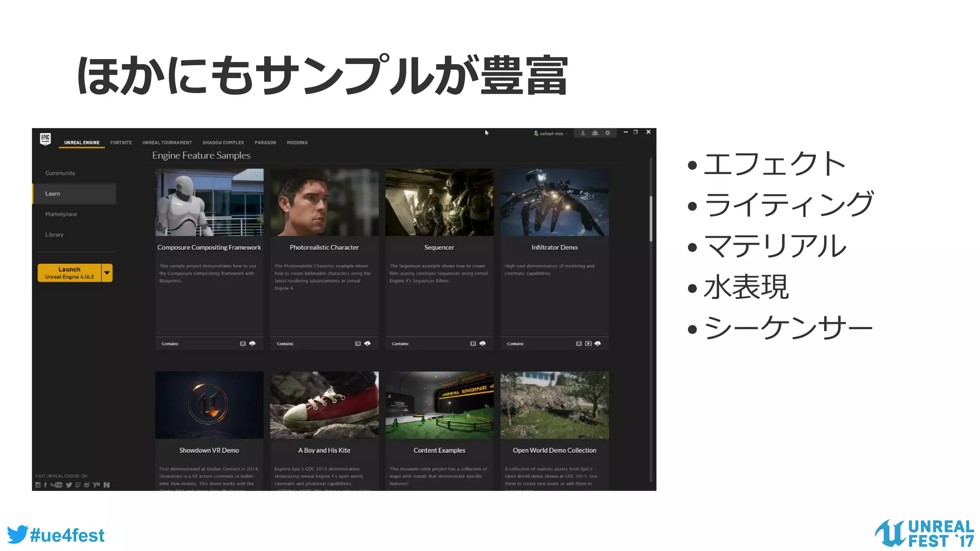Image resolution: width=980 pixels, height=551 pixels.
Task: Maximize the Epic launcher window
Action: 636,132
